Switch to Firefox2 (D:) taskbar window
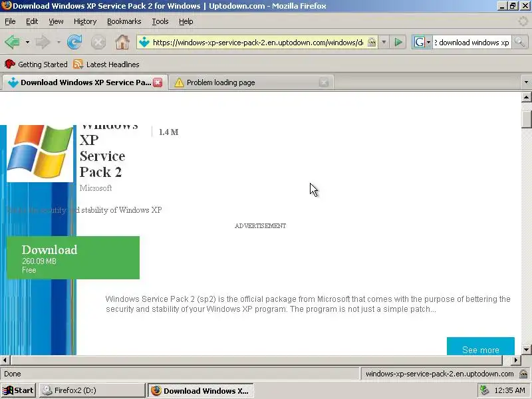This screenshot has width=532, height=399. point(92,390)
